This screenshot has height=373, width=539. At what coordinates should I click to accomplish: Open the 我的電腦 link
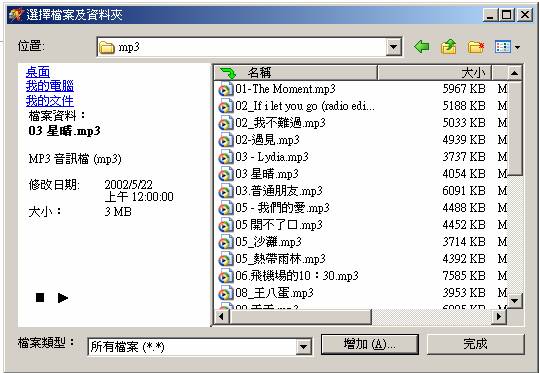pos(50,86)
